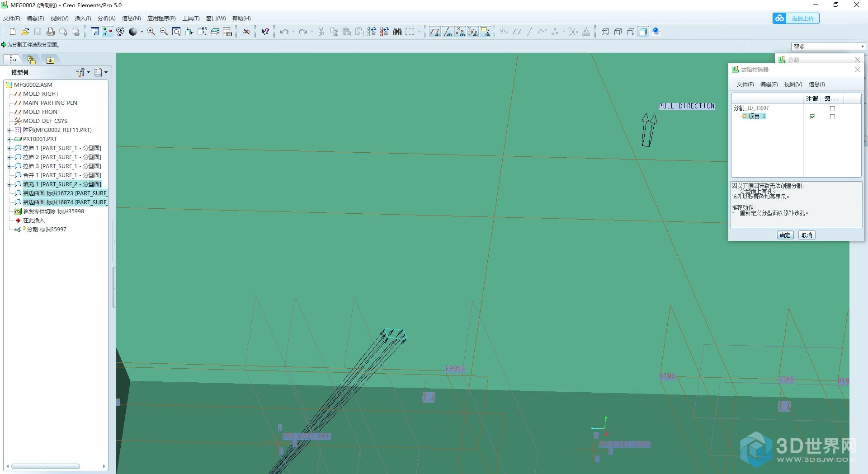Open the 插入(I) main menu
Screen dimensions: 868x474
(x=83, y=19)
